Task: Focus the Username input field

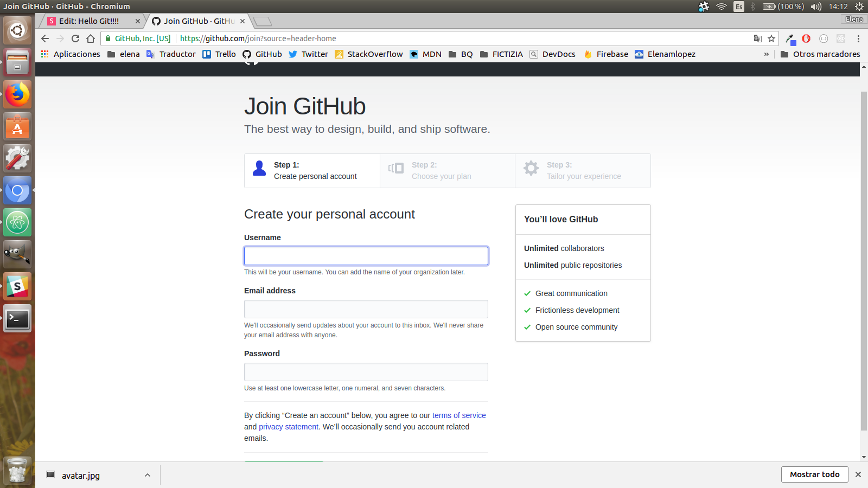Action: 366,256
